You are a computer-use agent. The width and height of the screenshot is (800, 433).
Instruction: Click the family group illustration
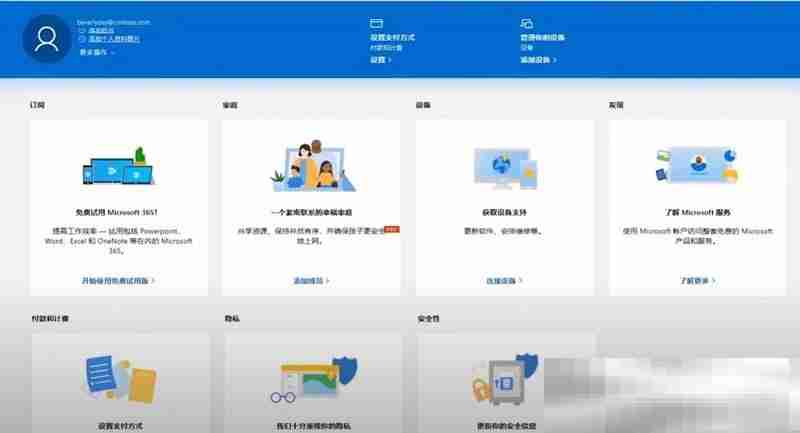pos(312,166)
